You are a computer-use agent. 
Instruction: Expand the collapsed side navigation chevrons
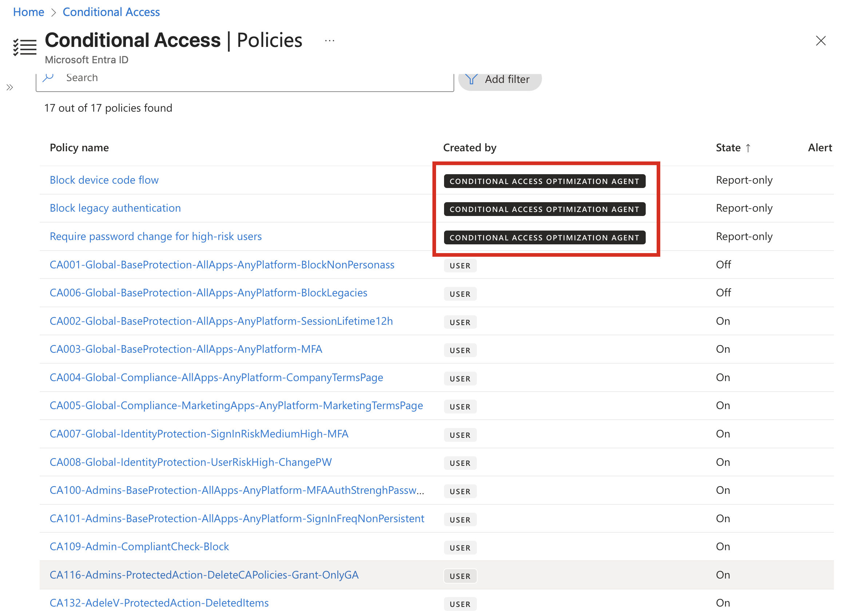(x=10, y=87)
